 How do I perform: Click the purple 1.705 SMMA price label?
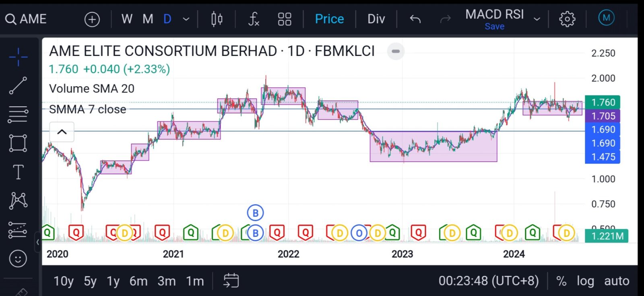603,116
